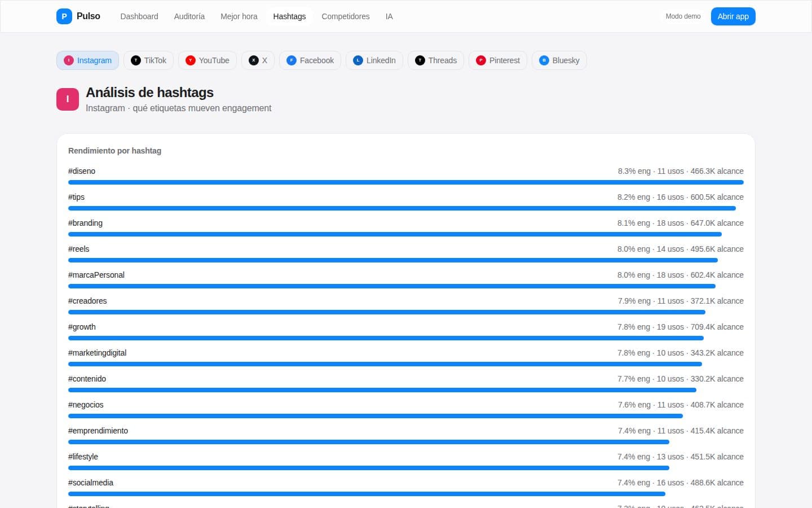Click the #lifestyle hashtag label

(83, 457)
